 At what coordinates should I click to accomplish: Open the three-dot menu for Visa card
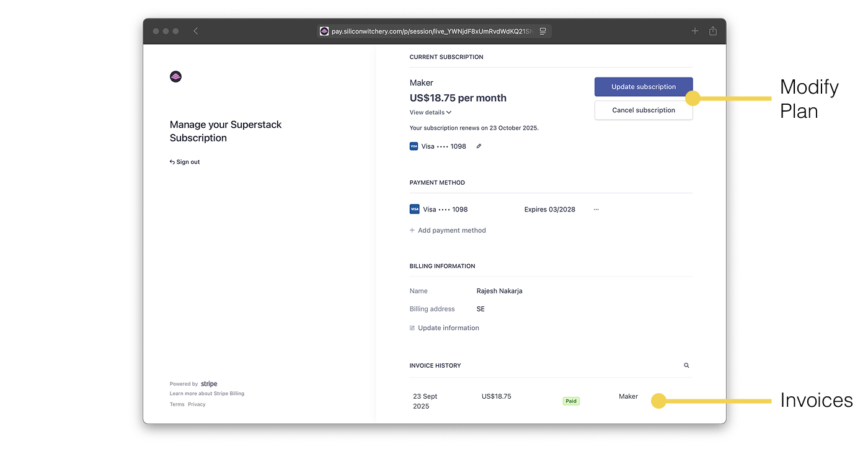596,210
